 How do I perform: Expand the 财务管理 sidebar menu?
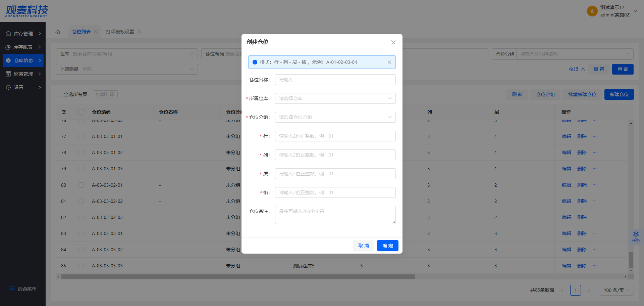pyautogui.click(x=40, y=74)
